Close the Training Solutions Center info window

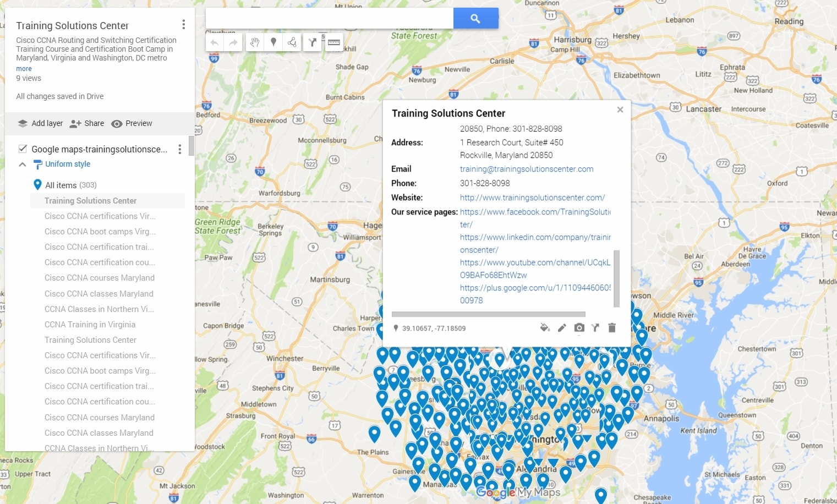(x=620, y=109)
